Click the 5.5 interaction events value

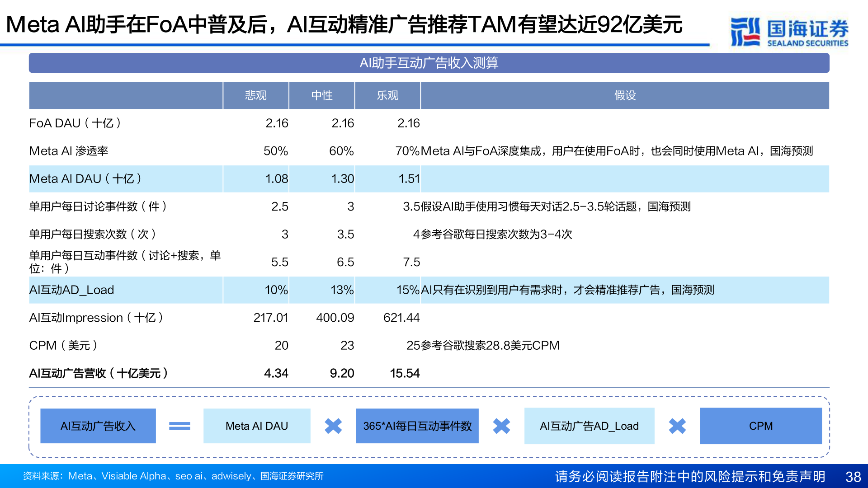[280, 262]
